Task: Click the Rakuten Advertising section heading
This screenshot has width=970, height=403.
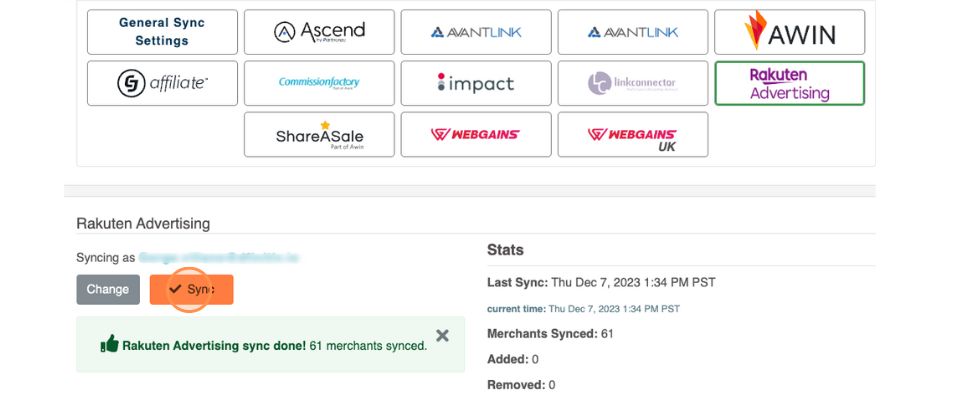Action: [x=143, y=224]
